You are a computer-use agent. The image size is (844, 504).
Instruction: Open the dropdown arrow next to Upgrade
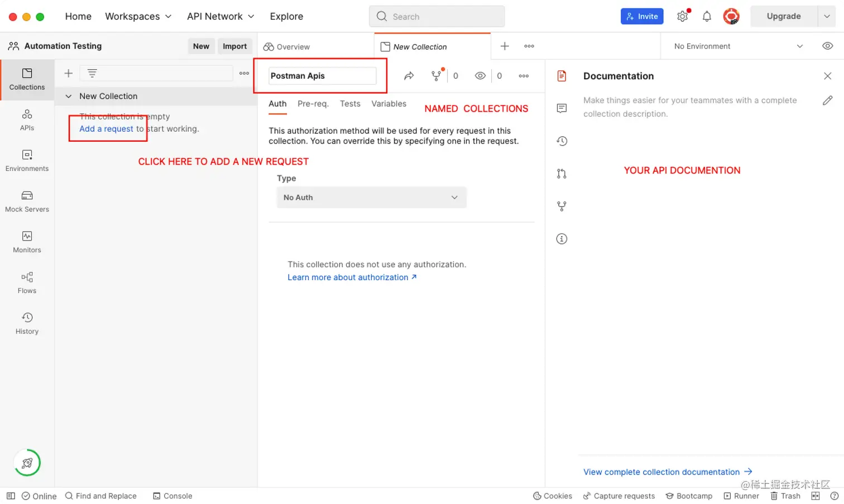827,16
